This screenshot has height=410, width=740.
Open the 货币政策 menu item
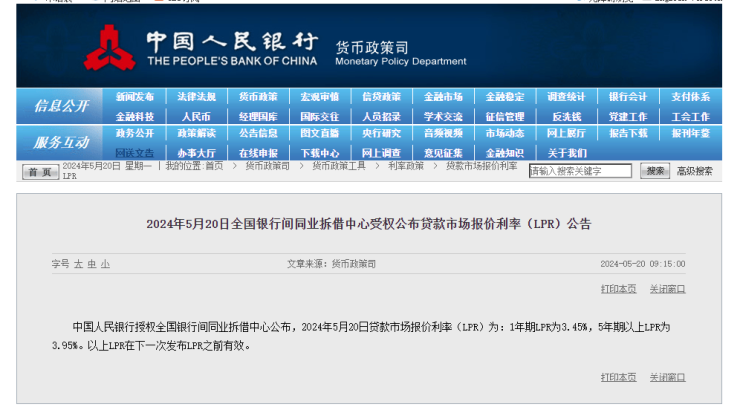pos(258,97)
